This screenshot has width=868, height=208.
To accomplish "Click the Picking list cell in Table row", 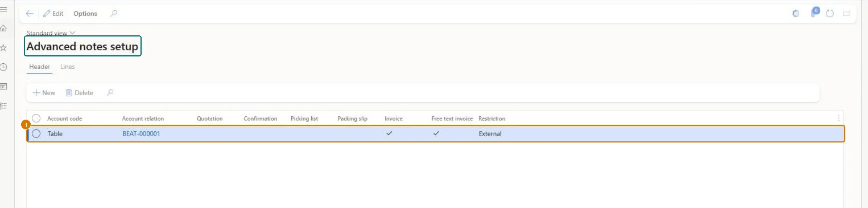I will [x=312, y=134].
